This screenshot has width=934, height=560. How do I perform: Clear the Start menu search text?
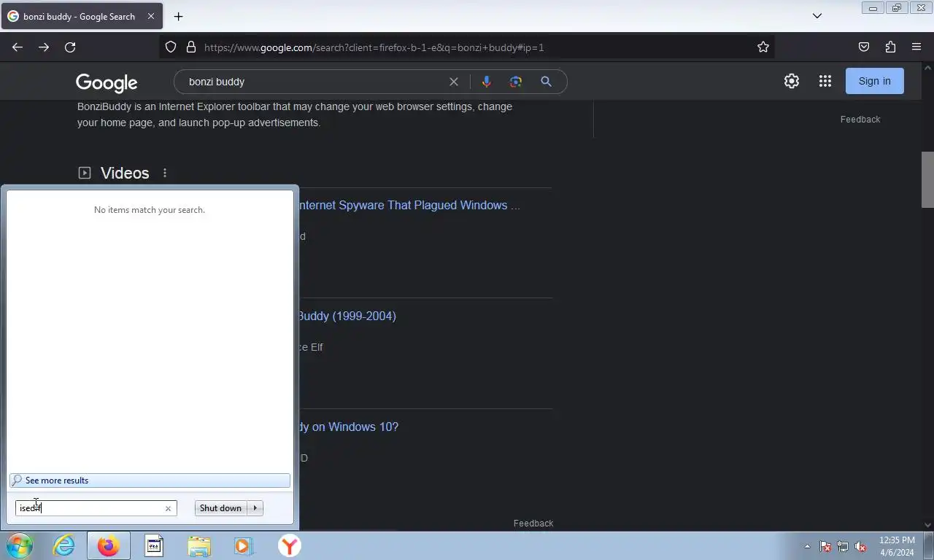tap(168, 508)
